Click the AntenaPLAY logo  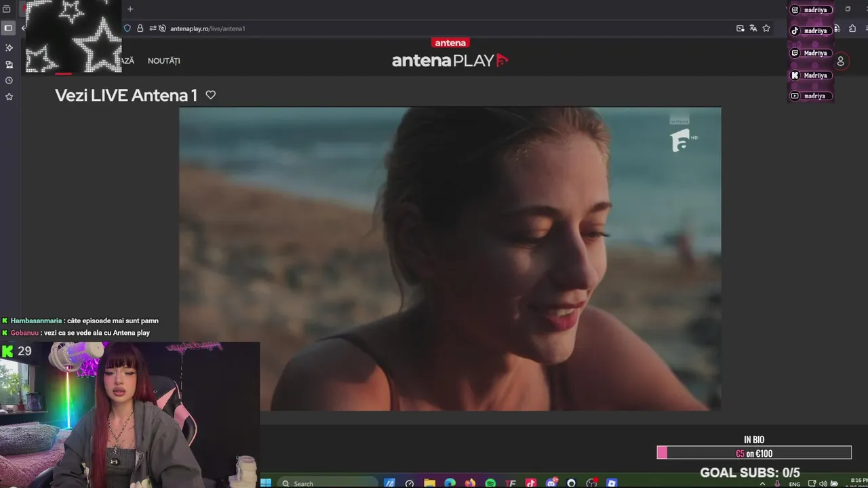pos(450,55)
